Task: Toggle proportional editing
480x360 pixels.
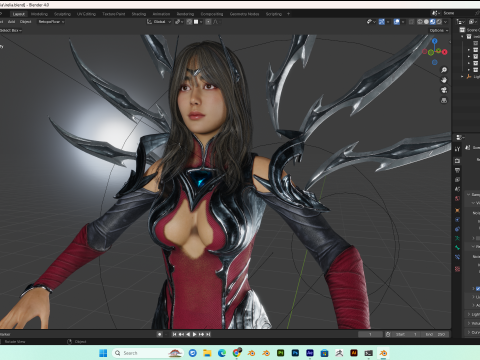Action: click(208, 22)
